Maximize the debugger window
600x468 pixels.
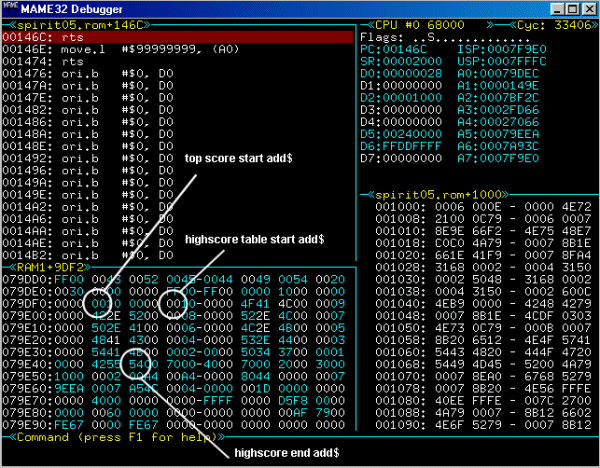[x=571, y=9]
